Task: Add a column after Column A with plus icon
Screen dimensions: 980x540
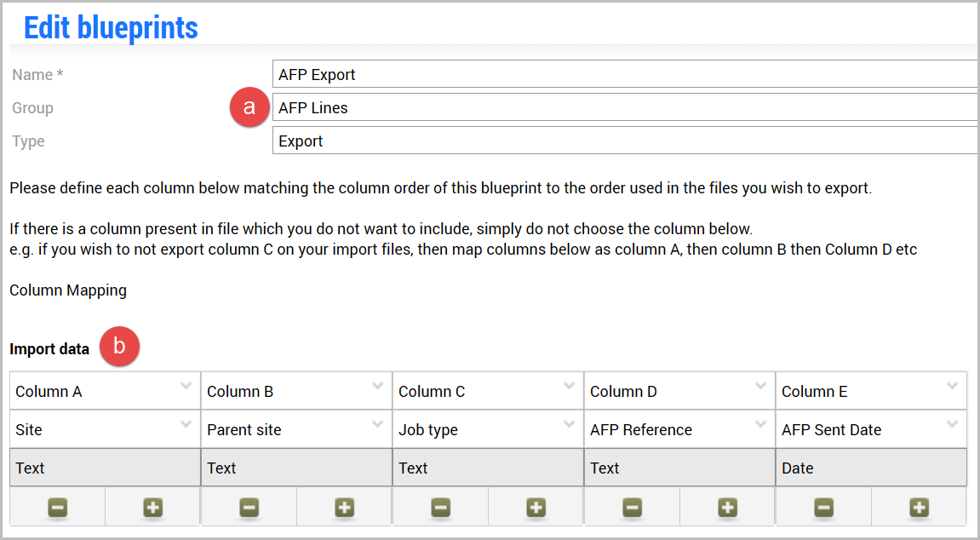Action: pos(153,508)
